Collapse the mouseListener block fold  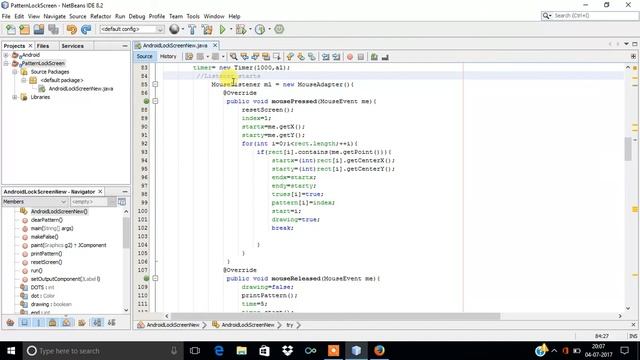155,84
